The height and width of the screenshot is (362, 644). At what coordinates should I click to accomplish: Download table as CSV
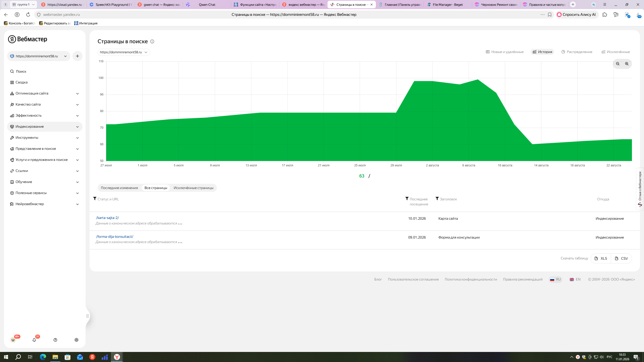coord(621,258)
